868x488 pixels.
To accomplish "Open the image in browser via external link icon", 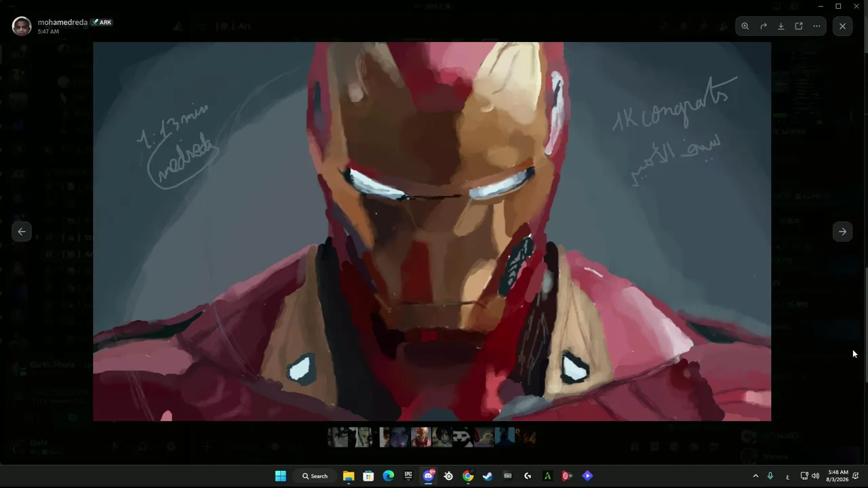I will pos(799,26).
